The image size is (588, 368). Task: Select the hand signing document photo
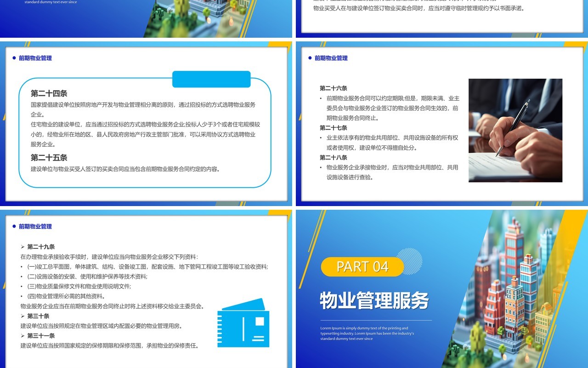[515, 130]
